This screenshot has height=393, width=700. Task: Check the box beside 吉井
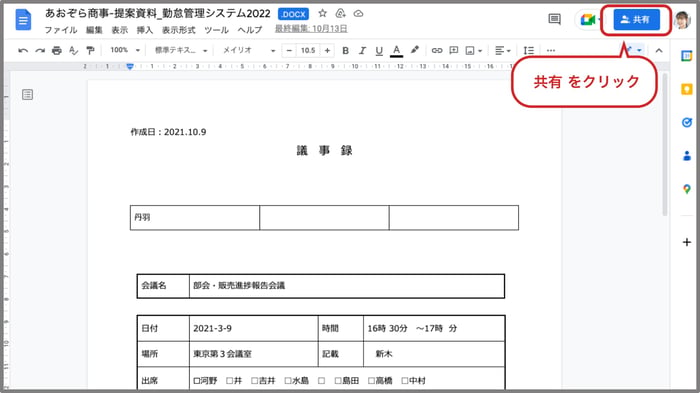[x=254, y=381]
